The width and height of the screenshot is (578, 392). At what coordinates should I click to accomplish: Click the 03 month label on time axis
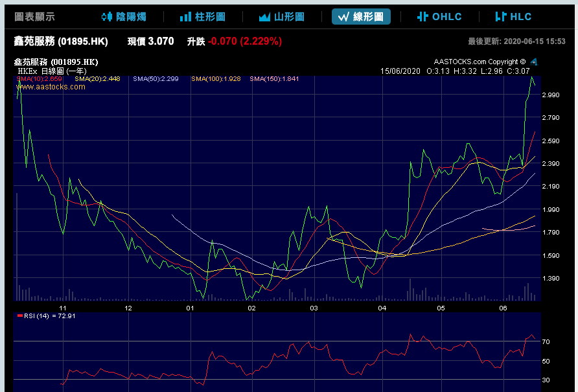click(314, 308)
